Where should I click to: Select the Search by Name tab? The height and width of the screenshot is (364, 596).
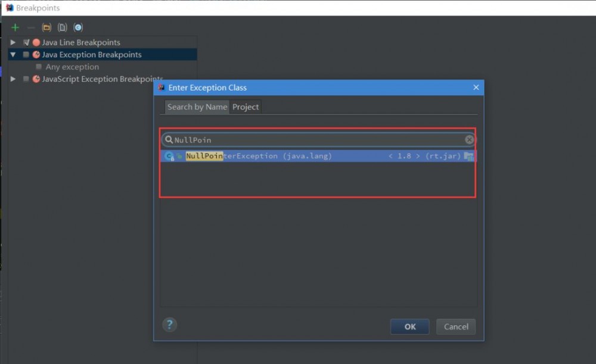[x=196, y=107]
